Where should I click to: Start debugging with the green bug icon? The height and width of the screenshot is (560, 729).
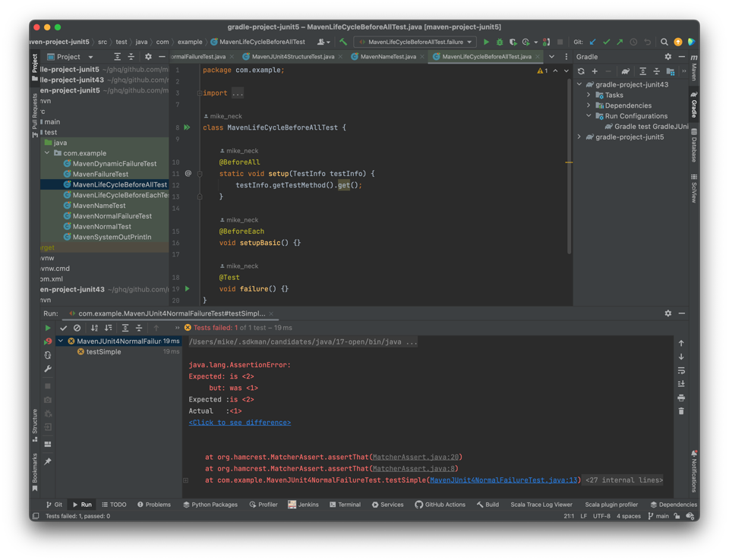500,42
